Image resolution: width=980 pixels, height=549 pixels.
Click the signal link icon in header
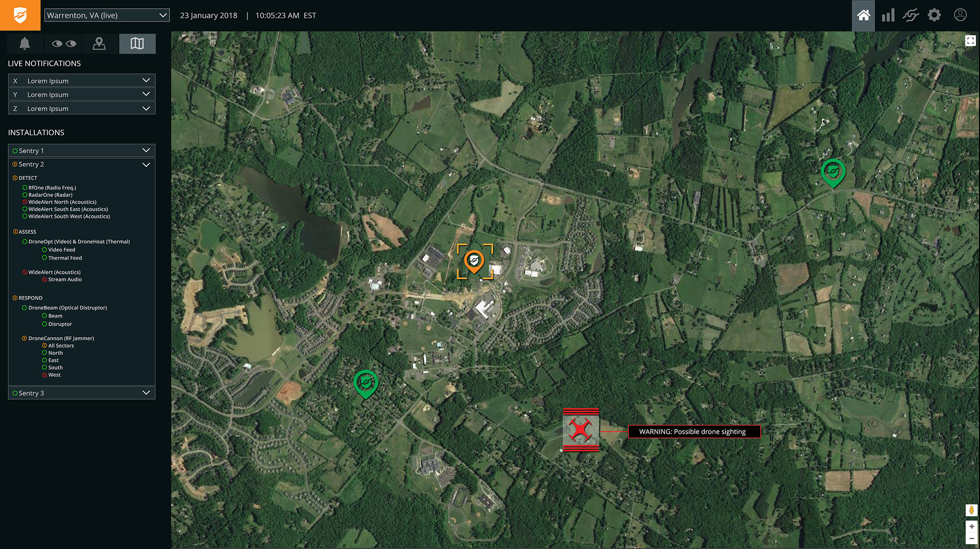(910, 15)
